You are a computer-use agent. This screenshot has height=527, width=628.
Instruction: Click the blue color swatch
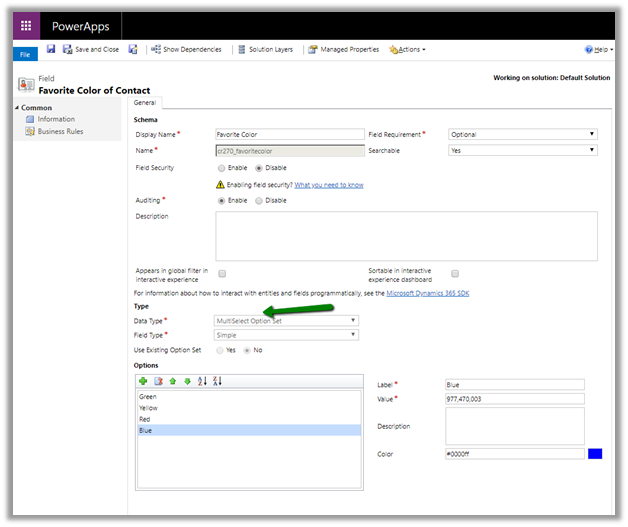pos(595,454)
